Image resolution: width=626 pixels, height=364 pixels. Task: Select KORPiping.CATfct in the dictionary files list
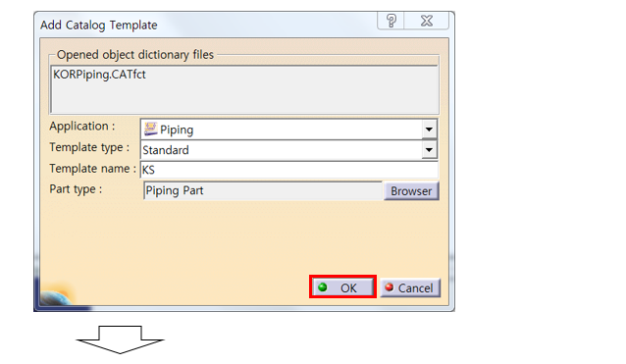click(x=99, y=75)
